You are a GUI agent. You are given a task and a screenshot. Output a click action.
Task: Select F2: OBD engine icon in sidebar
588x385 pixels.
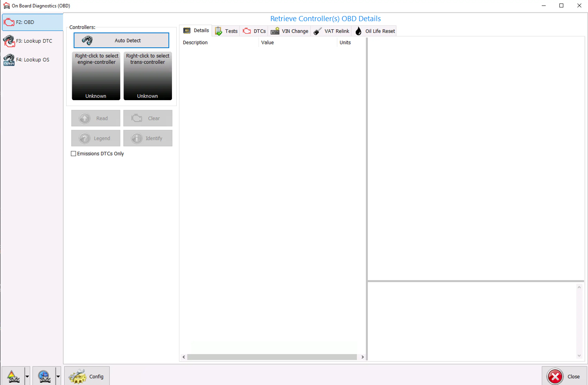[x=9, y=22]
